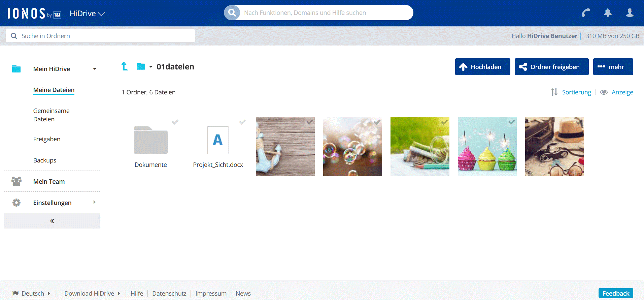Screen dimensions: 644x300
Task: Expand the Einstellungen submenu arrow
Action: [x=95, y=202]
